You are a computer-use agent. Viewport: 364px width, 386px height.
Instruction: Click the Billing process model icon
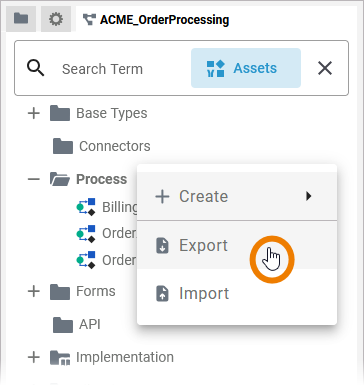(x=86, y=207)
